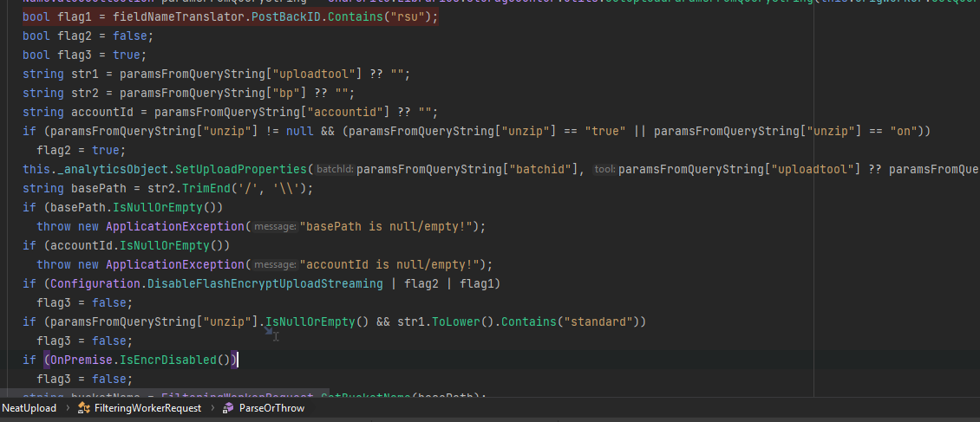Click the "basePath is null/empty!" message string
This screenshot has width=980, height=422.
[x=386, y=227]
